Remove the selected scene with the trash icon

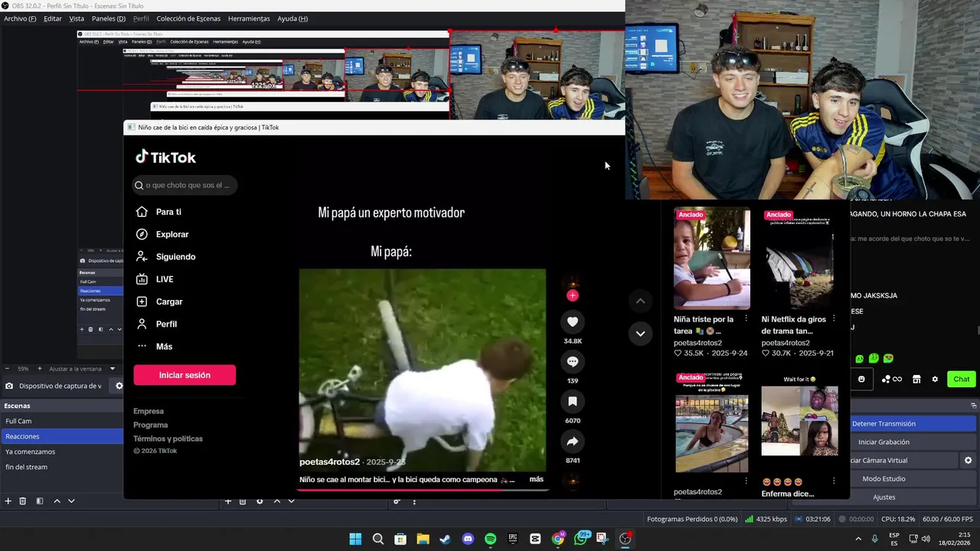pyautogui.click(x=23, y=501)
